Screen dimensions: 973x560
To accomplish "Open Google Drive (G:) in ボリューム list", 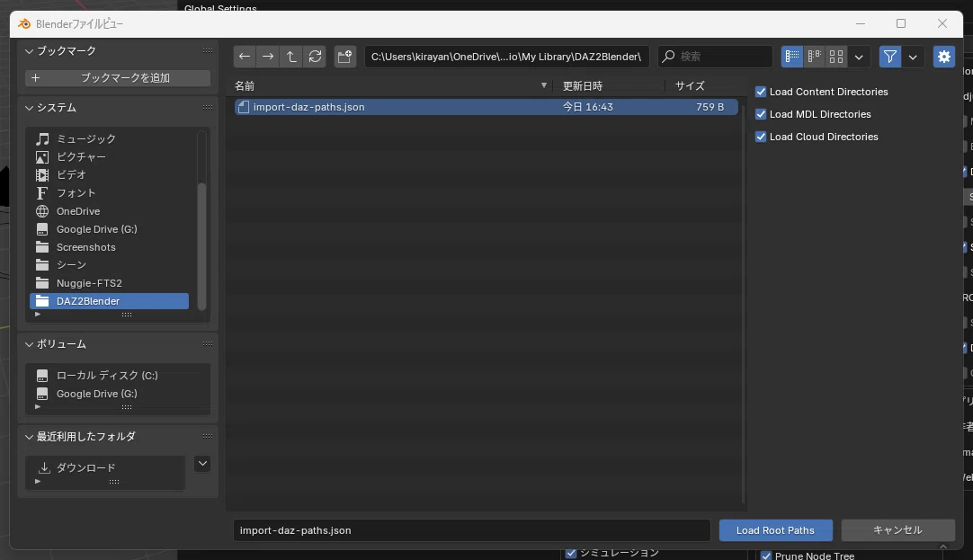I will pos(118,393).
